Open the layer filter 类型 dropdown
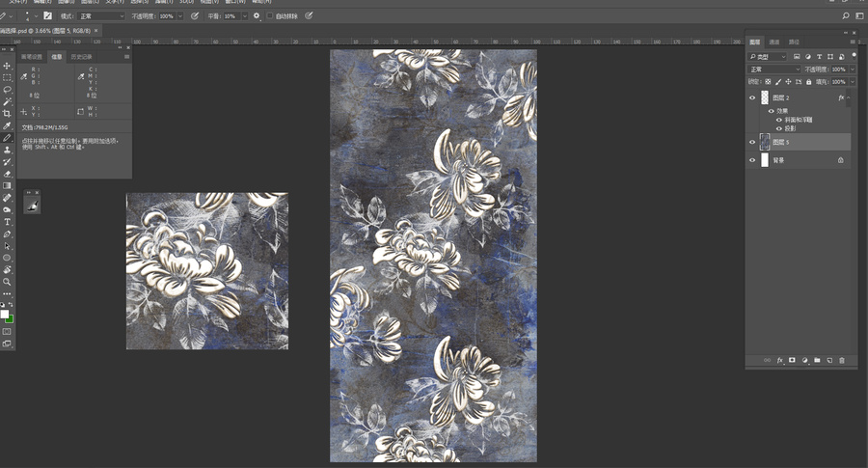 (x=768, y=57)
